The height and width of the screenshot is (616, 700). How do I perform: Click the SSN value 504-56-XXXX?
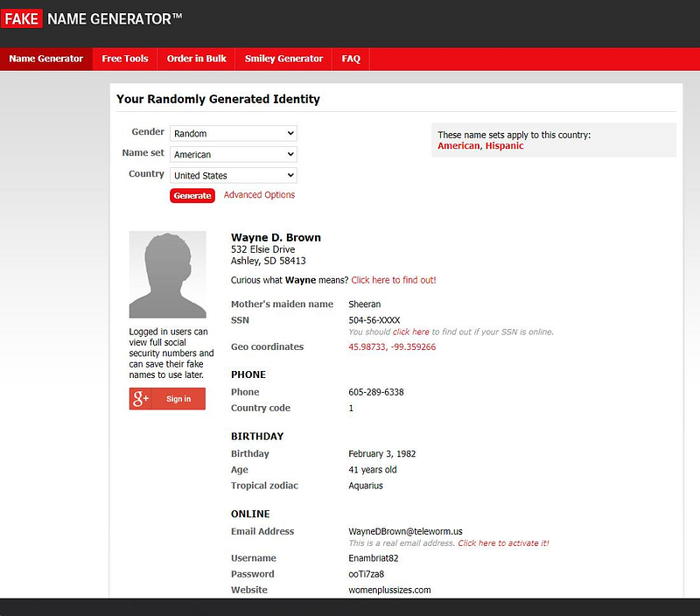pyautogui.click(x=374, y=320)
